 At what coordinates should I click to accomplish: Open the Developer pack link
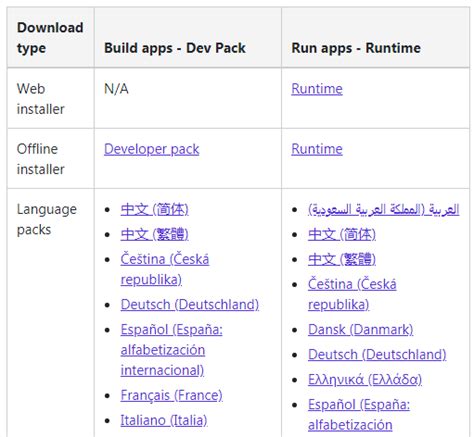tap(152, 149)
